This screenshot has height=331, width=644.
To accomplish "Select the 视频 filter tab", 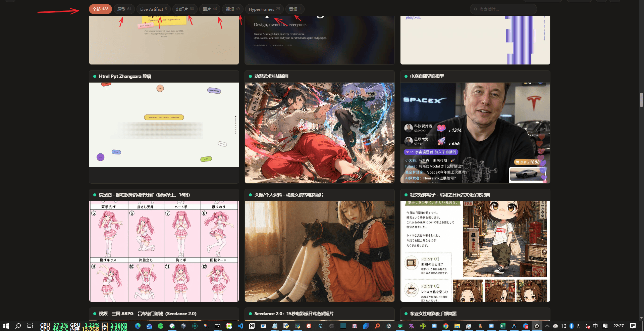I will (233, 9).
